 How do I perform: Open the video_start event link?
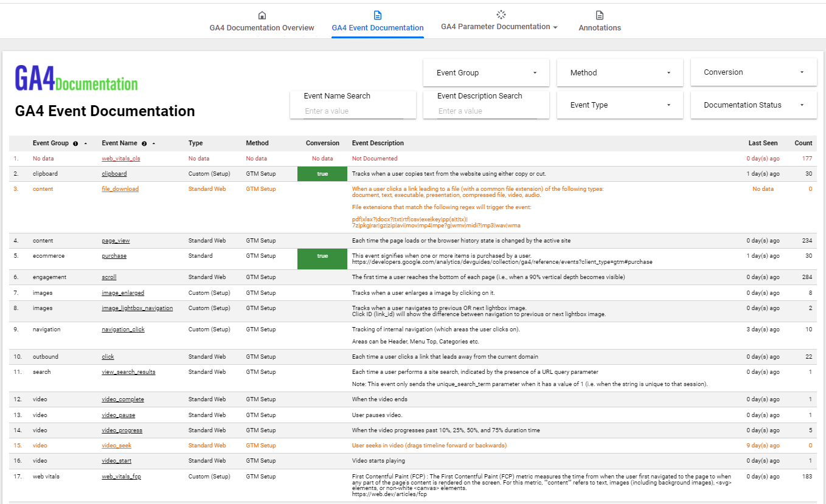pyautogui.click(x=116, y=461)
